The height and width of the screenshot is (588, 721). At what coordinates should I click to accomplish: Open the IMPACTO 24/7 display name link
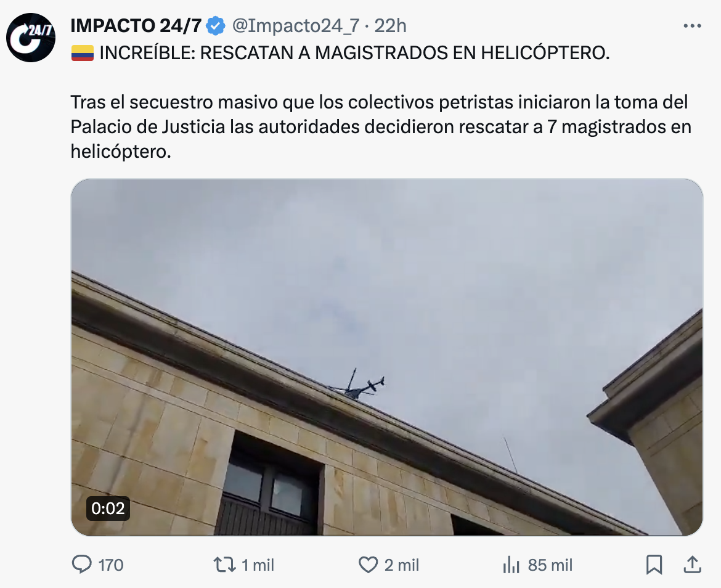click(136, 26)
